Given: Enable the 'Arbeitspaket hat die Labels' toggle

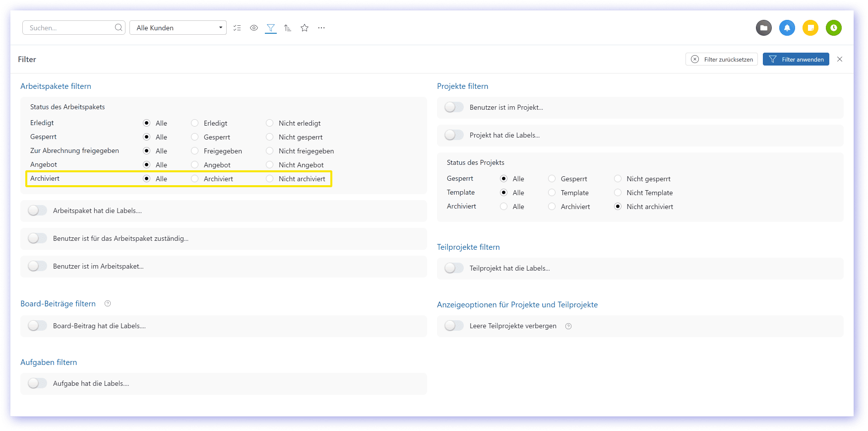Looking at the screenshot, I should pyautogui.click(x=37, y=211).
